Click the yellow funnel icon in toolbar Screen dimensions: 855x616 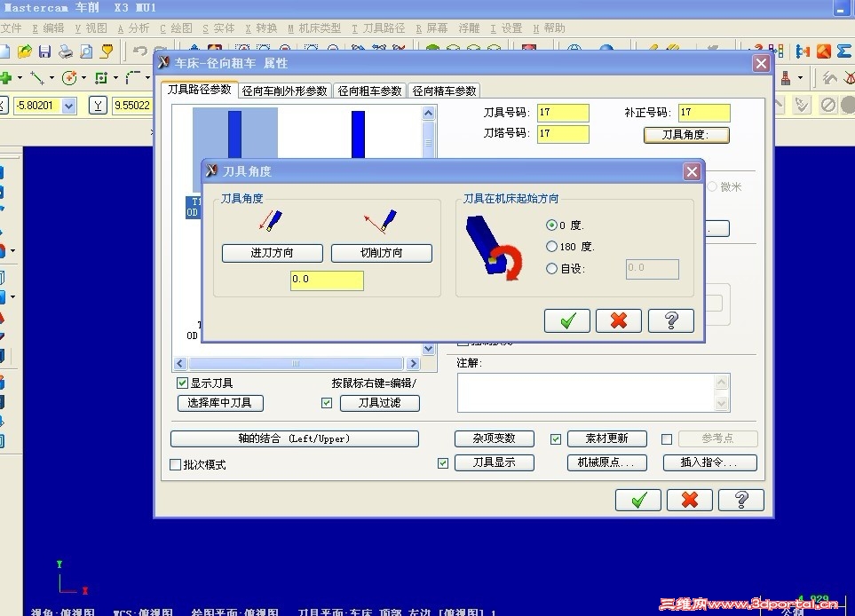click(x=107, y=51)
